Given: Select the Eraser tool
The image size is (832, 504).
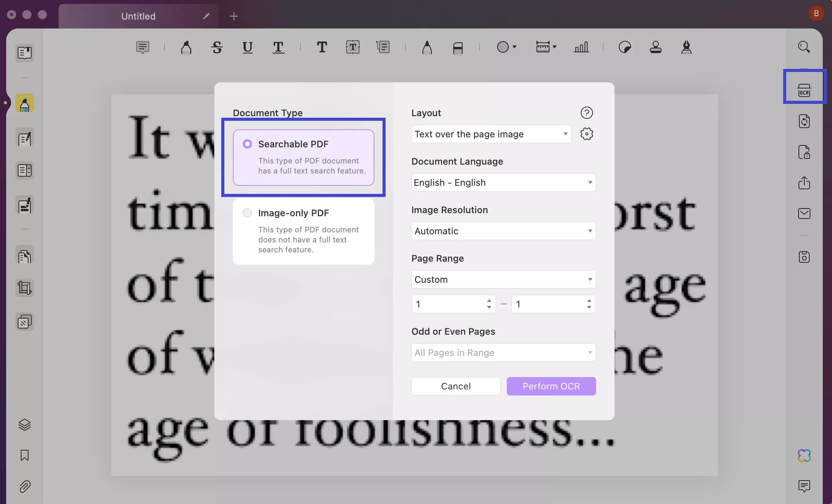Looking at the screenshot, I should pos(458,47).
